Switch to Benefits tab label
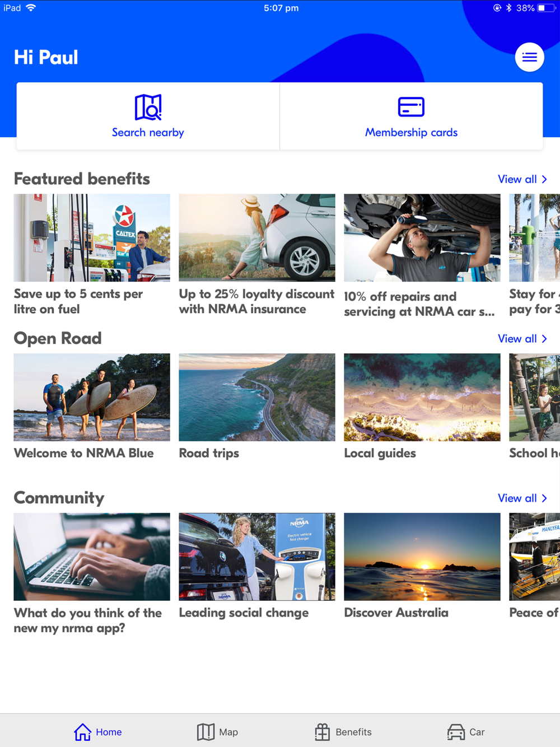560x747 pixels. [x=353, y=732]
